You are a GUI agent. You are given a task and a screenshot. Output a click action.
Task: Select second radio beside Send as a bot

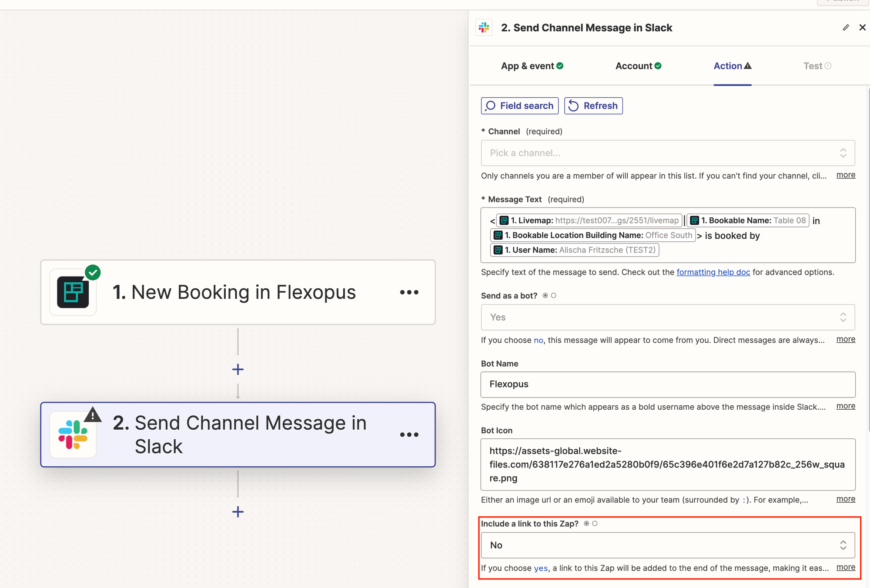pos(554,296)
